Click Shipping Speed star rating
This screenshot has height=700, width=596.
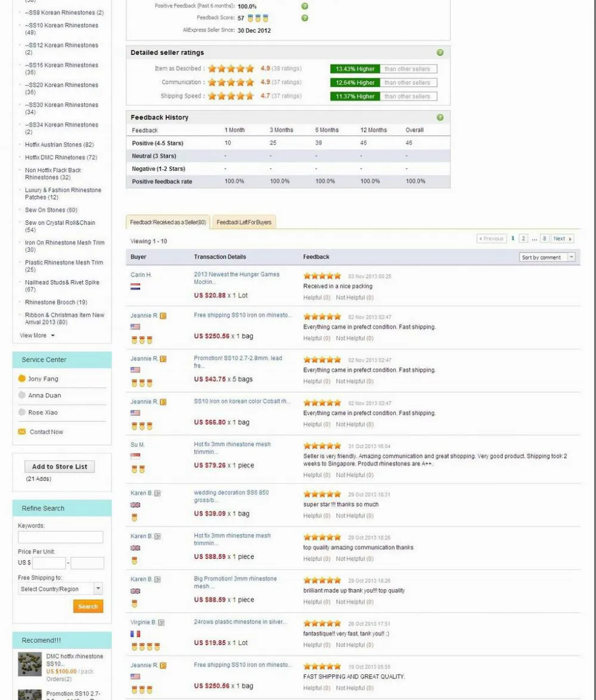click(x=231, y=96)
